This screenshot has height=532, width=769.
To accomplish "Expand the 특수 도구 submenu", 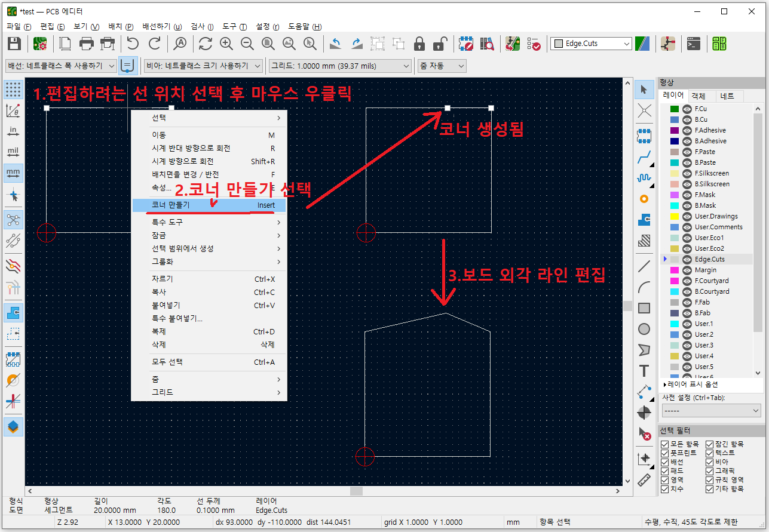I will (x=209, y=222).
